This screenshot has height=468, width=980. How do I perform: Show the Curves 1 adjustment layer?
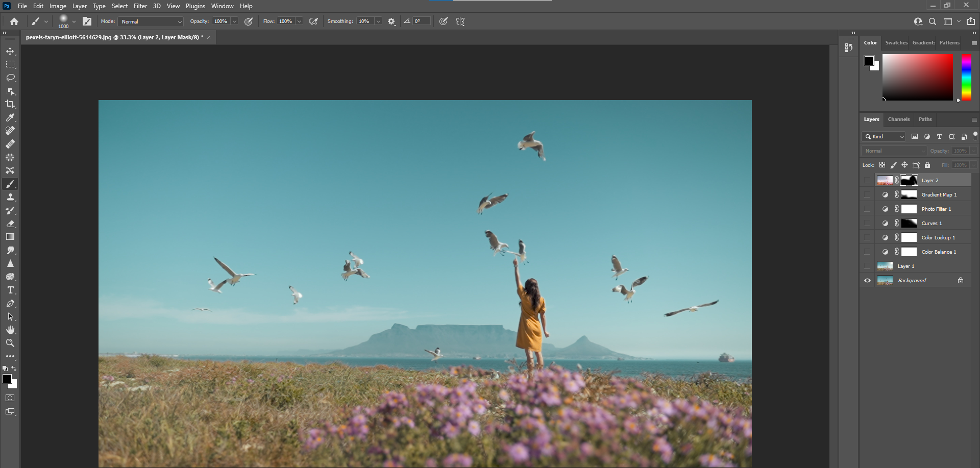click(x=867, y=223)
